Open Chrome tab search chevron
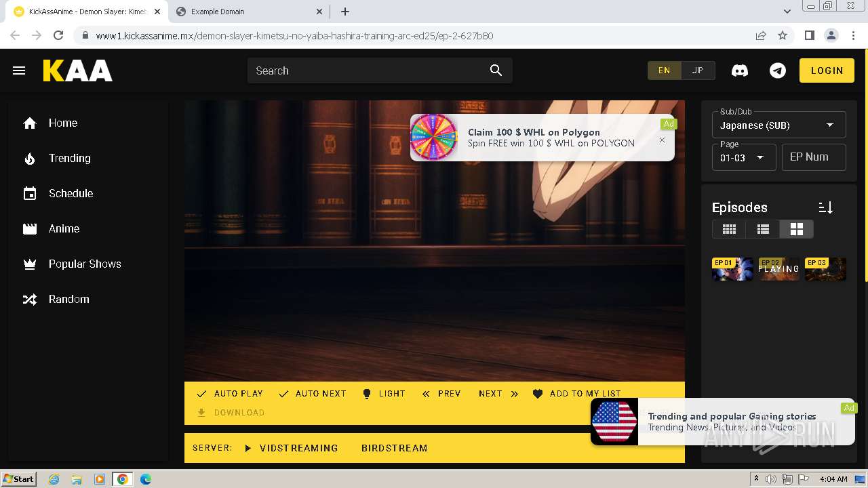 click(787, 12)
